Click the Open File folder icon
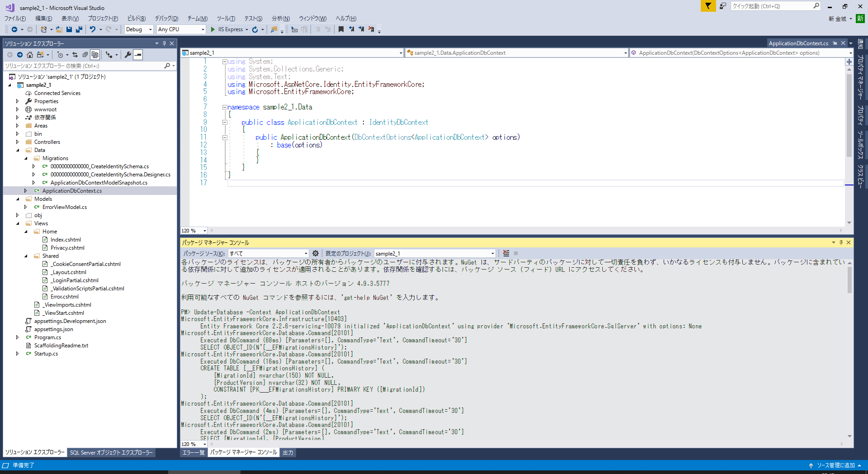This screenshot has height=474, width=868. [59, 29]
